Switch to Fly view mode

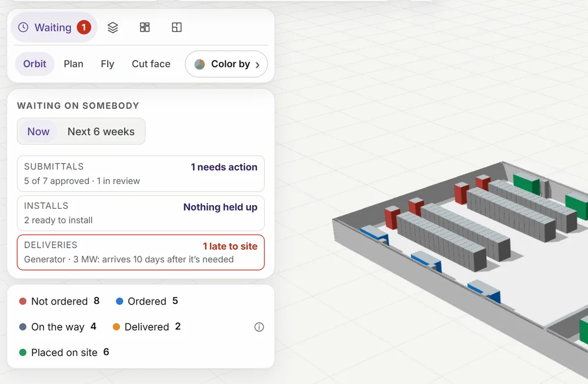(107, 64)
